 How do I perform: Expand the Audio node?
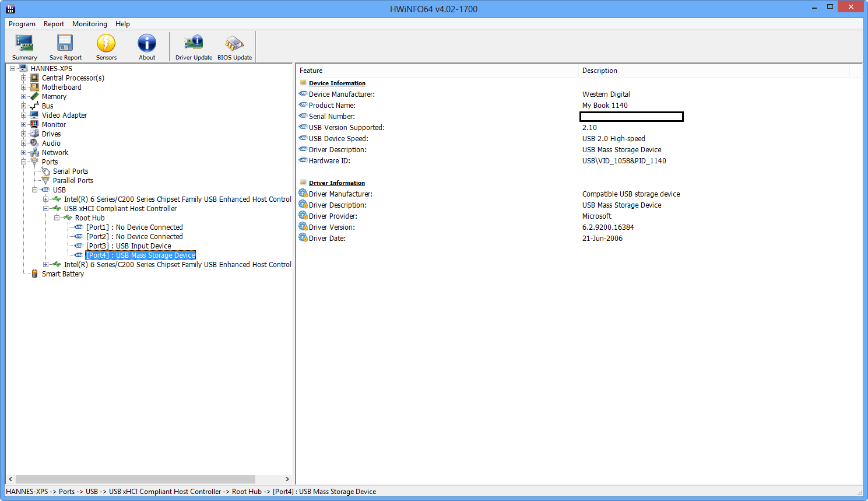point(24,143)
